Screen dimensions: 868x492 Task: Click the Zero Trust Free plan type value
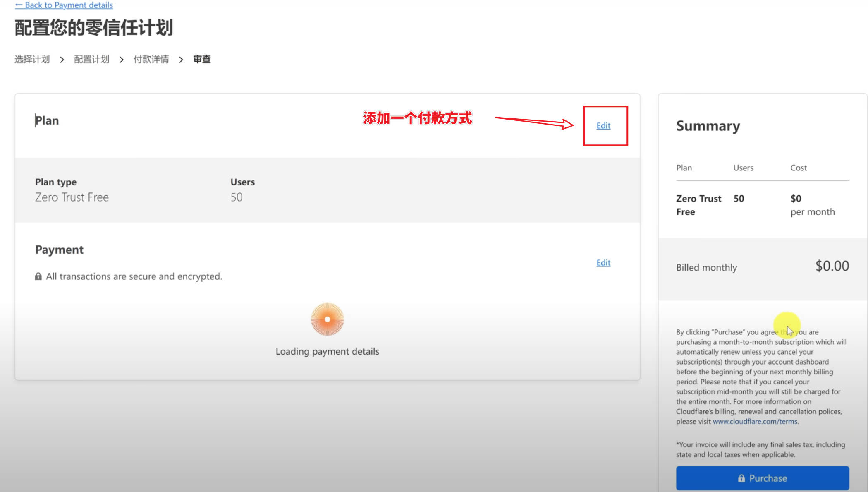tap(72, 197)
